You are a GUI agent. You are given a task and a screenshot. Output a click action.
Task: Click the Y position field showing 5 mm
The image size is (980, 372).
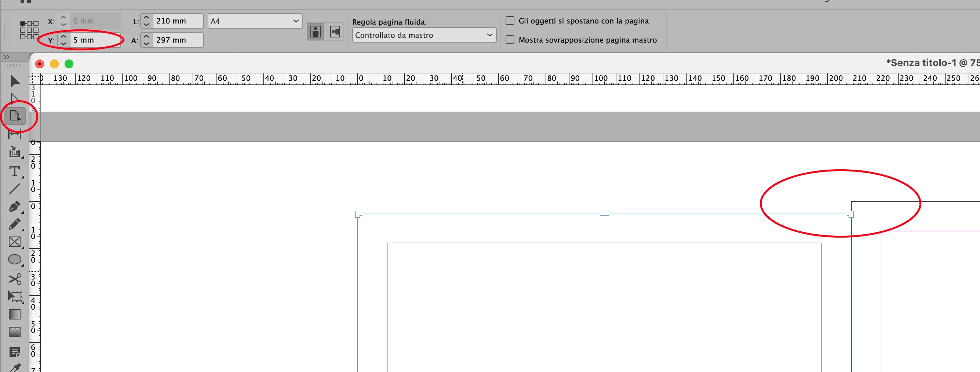(95, 40)
